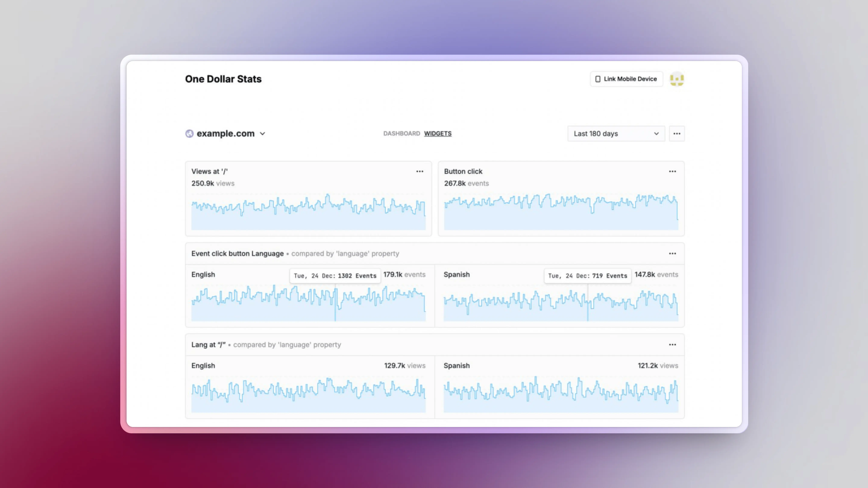
Task: Expand the example.com site chevron
Action: [263, 134]
